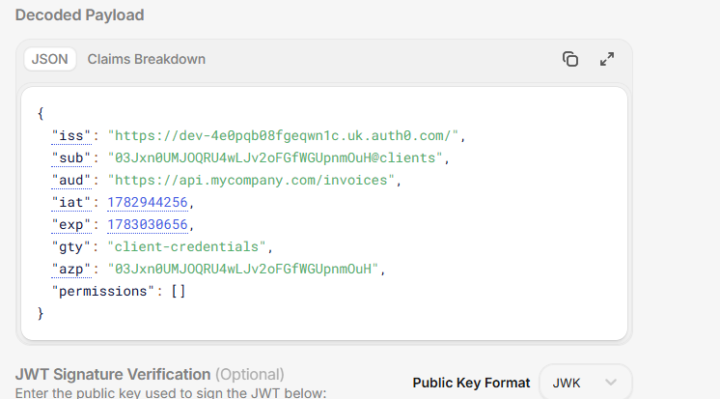Viewport: 720px width, 399px height.
Task: Click the Decoded Payload heading
Action: pyautogui.click(x=80, y=15)
